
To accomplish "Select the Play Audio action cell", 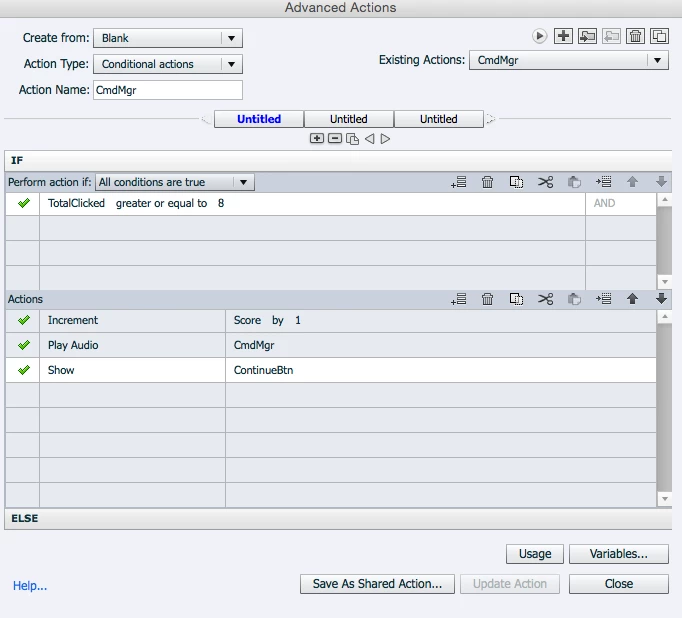I will (132, 345).
